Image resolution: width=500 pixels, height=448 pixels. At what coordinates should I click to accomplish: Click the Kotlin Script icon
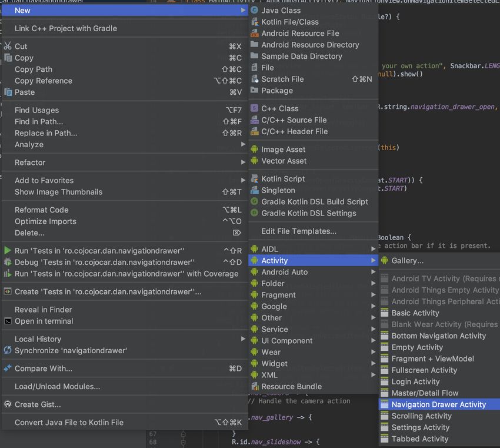[x=254, y=178]
